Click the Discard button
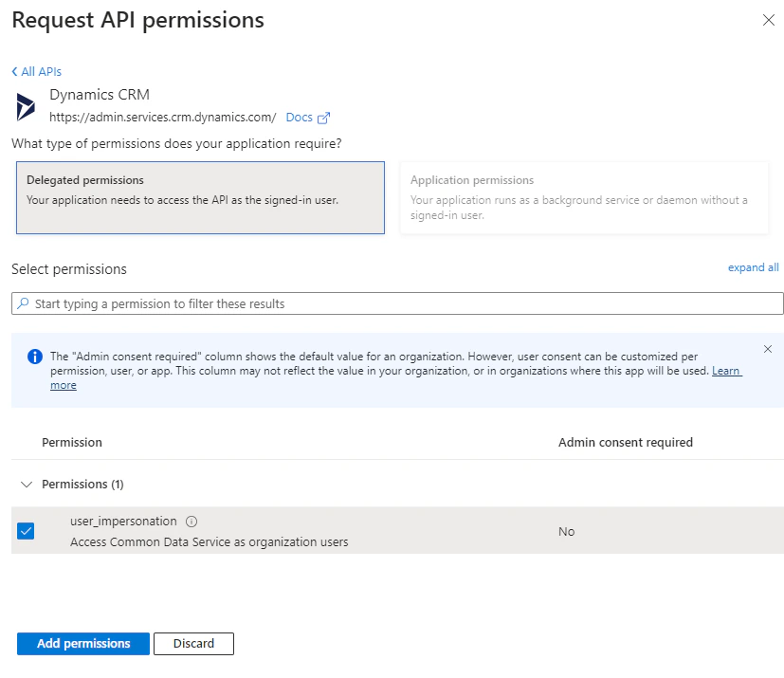 click(193, 644)
